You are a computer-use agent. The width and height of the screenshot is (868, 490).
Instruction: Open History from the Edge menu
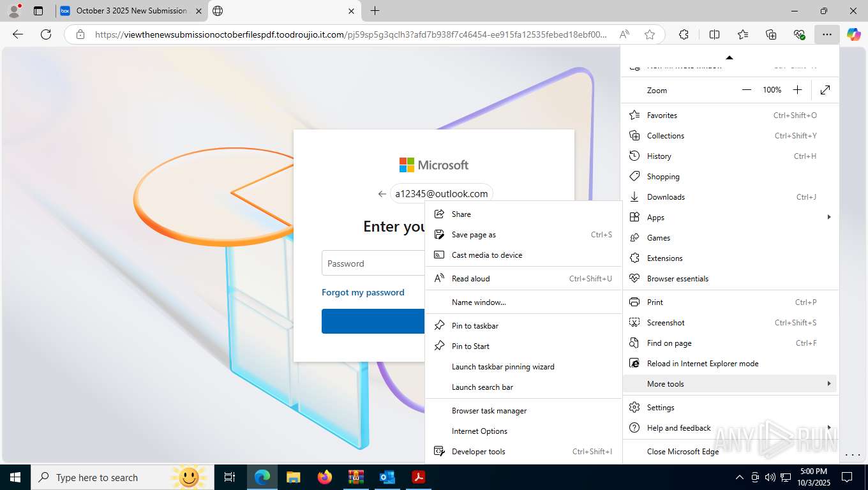click(x=730, y=156)
